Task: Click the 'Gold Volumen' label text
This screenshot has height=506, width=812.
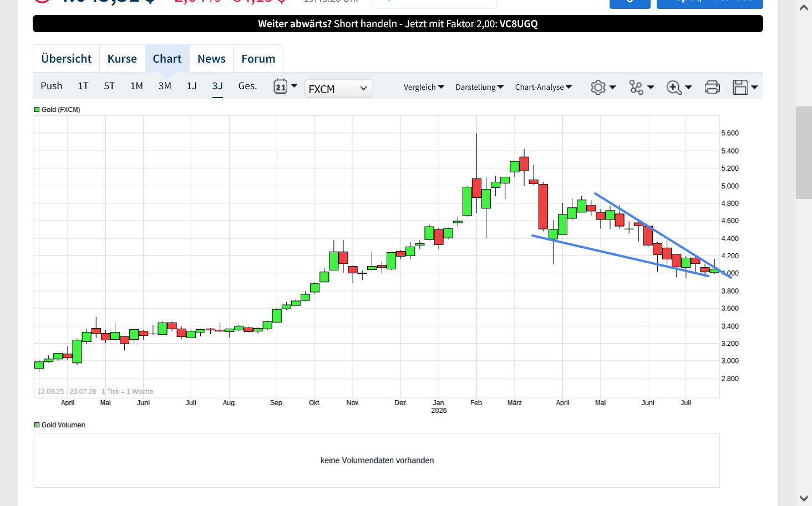Action: click(63, 425)
